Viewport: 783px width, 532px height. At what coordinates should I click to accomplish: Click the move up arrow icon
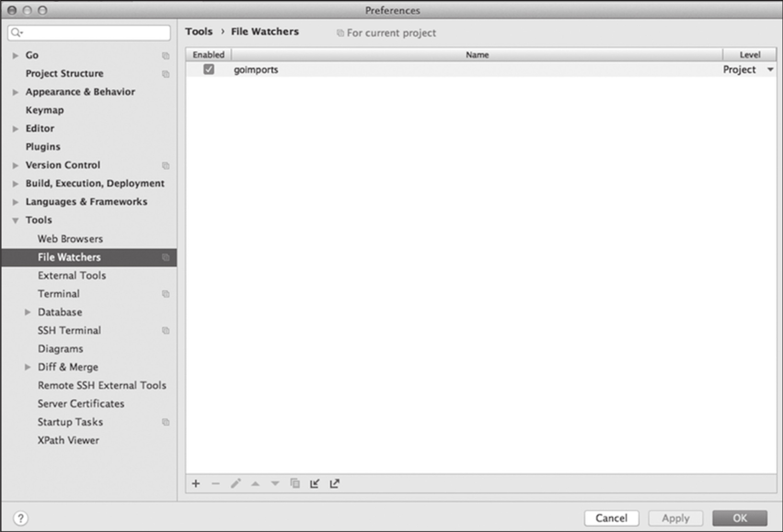coord(255,483)
